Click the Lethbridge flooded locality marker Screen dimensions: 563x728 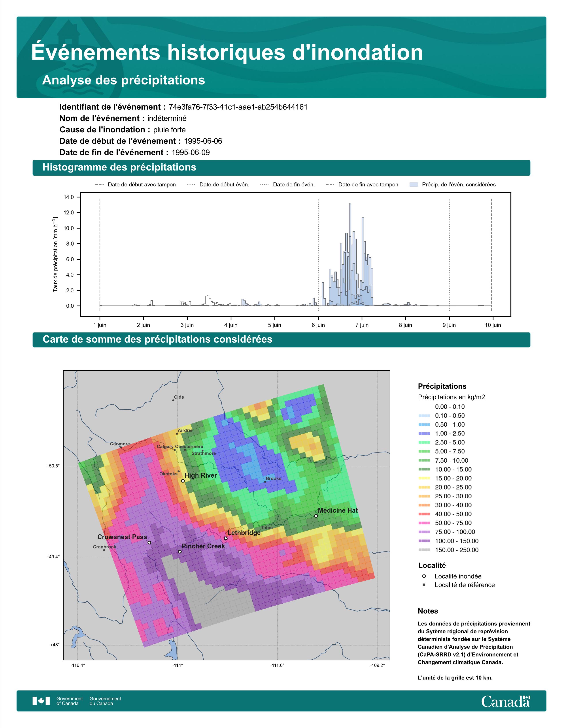(226, 538)
